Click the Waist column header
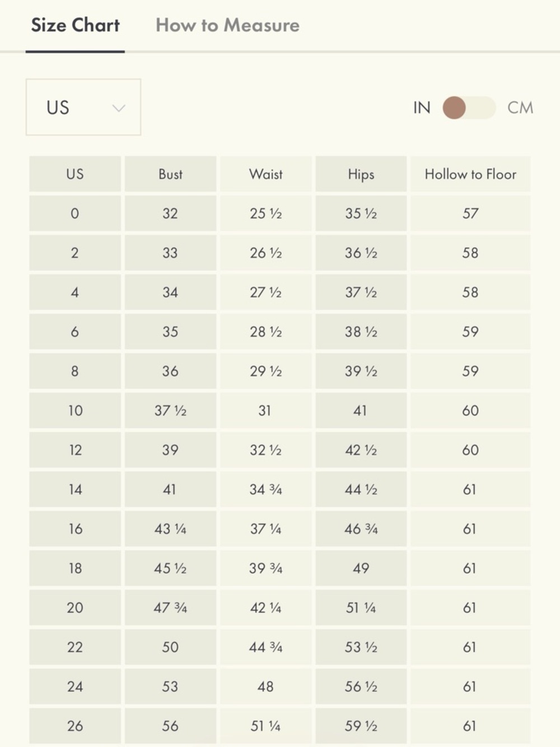The width and height of the screenshot is (560, 747). pyautogui.click(x=266, y=174)
